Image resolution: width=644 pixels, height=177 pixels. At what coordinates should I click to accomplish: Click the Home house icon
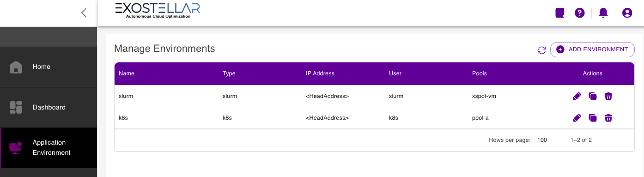pos(16,67)
